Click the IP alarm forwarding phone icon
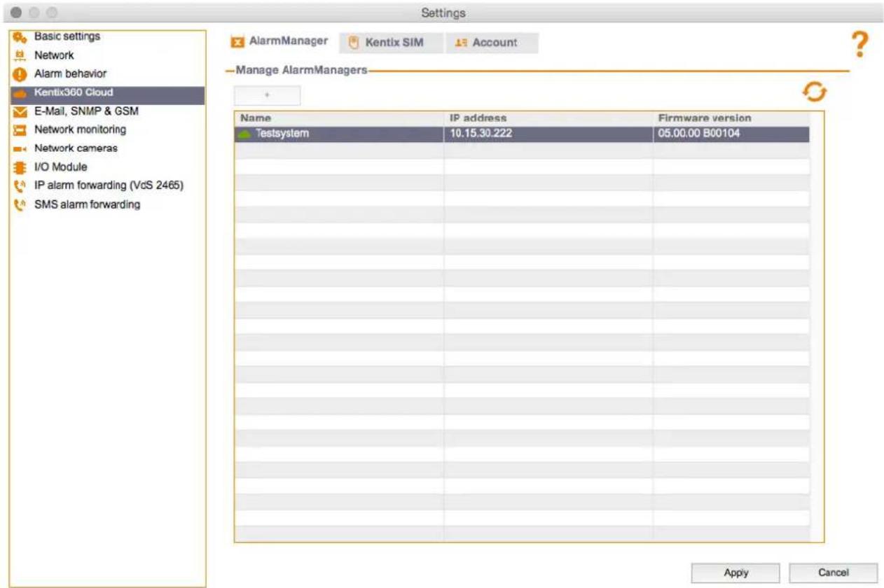884x588 pixels. click(x=20, y=186)
